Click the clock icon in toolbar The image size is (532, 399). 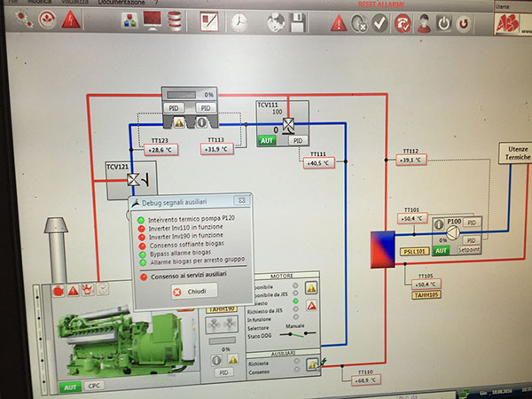pos(239,20)
